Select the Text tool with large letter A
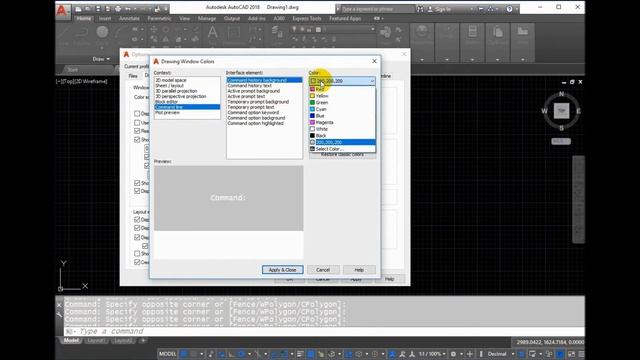The image size is (640, 360). (212, 33)
